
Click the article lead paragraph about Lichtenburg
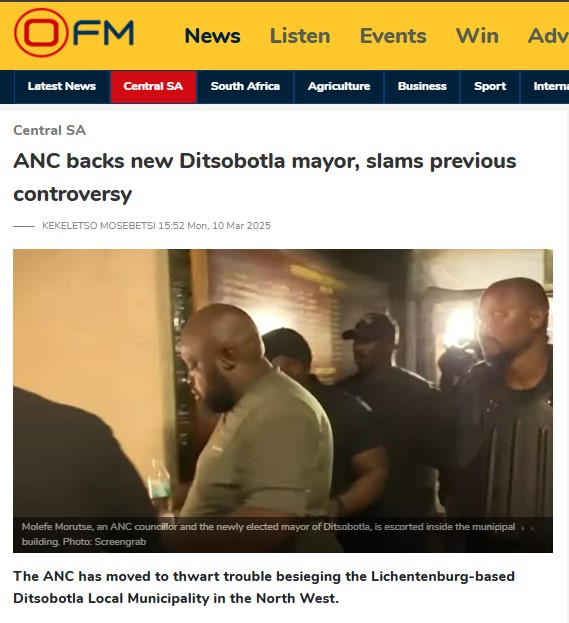(x=264, y=587)
